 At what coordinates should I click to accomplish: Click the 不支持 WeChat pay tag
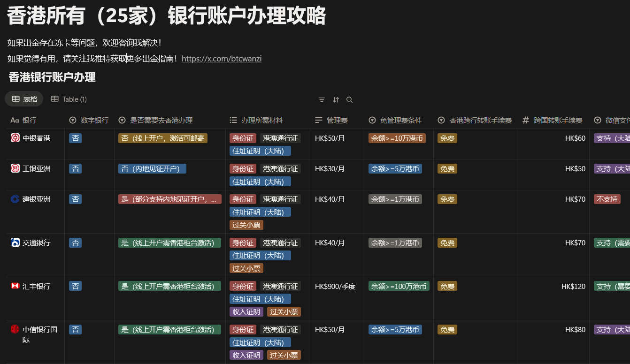point(607,199)
